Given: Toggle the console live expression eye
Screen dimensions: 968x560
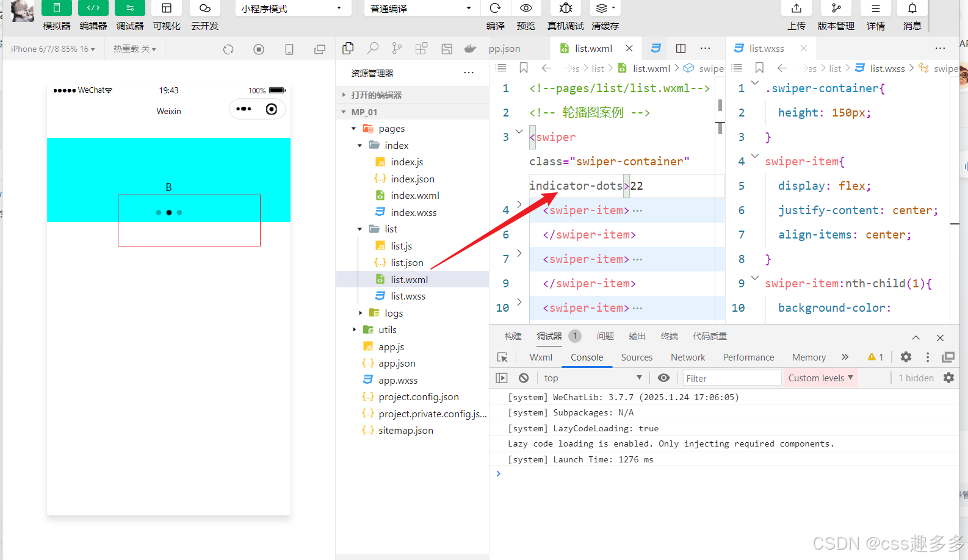Looking at the screenshot, I should click(663, 378).
